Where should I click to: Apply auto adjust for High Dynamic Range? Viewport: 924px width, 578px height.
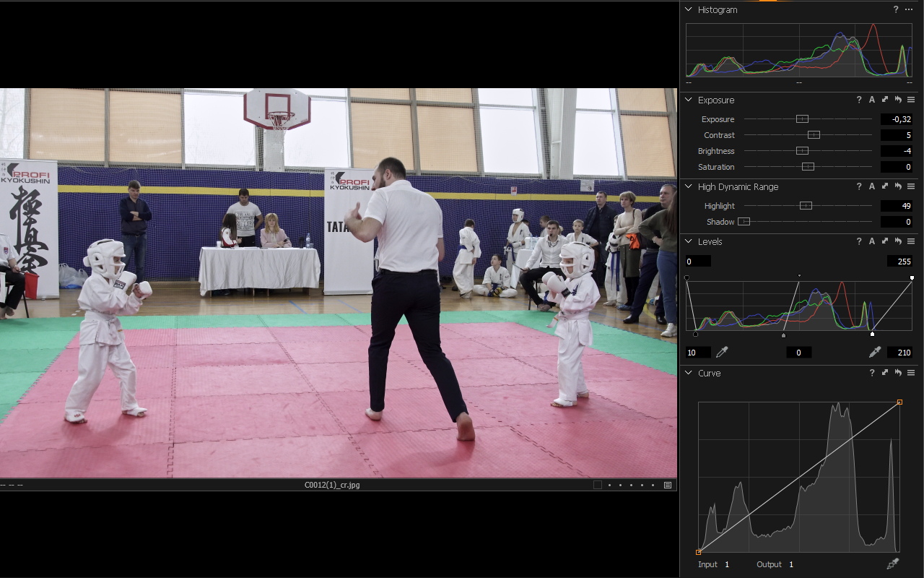[x=872, y=186]
